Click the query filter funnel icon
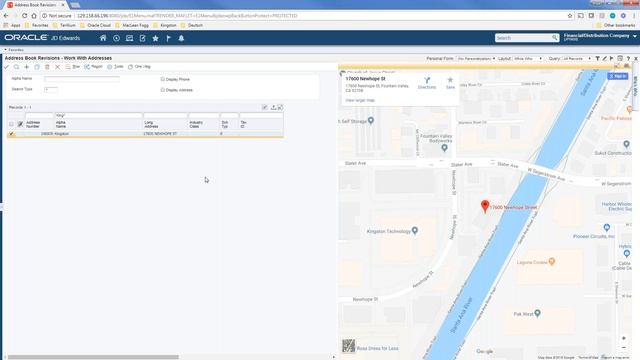Image resolution: width=640 pixels, height=360 pixels. (x=598, y=59)
